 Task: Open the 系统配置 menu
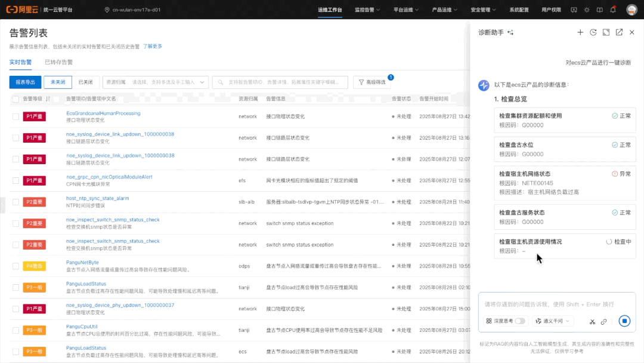(519, 10)
